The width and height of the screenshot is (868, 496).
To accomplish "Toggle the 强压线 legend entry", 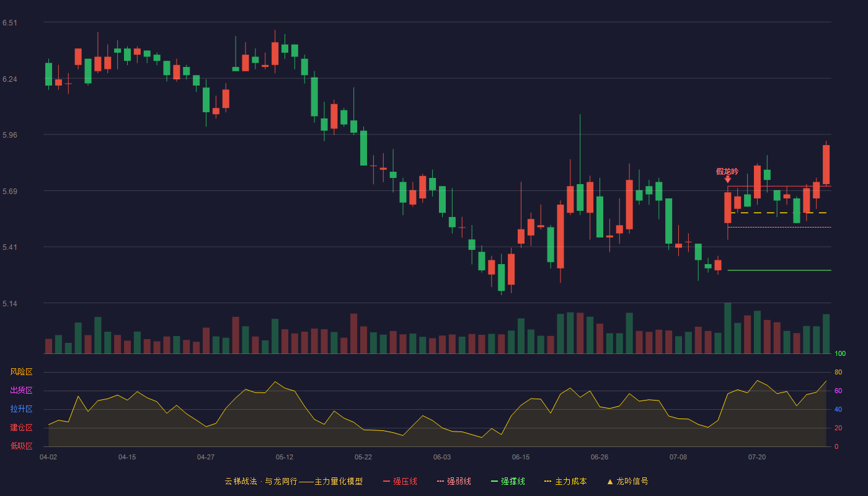I will (400, 481).
